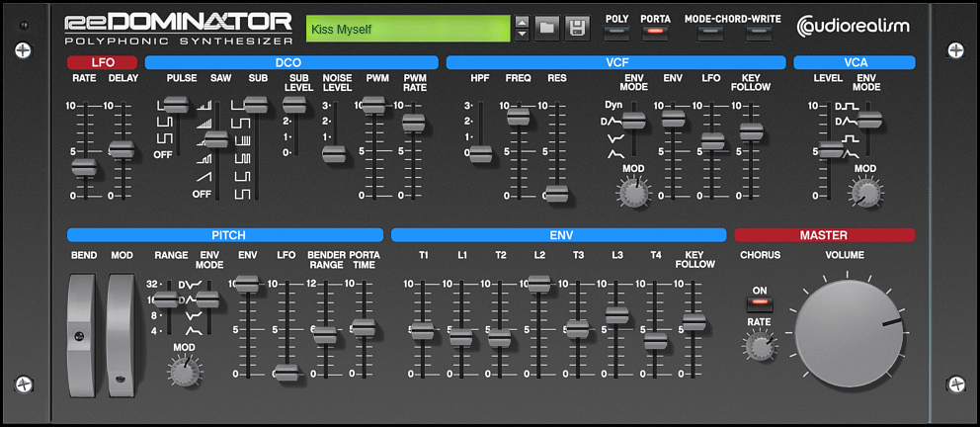Select the plain ramp sawtooth icon under SAW
980x427 pixels.
click(204, 177)
